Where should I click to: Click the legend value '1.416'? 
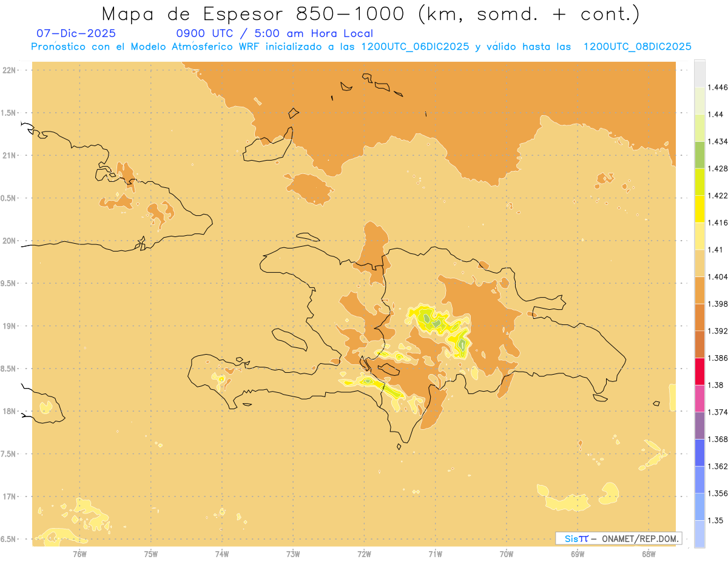click(x=718, y=222)
